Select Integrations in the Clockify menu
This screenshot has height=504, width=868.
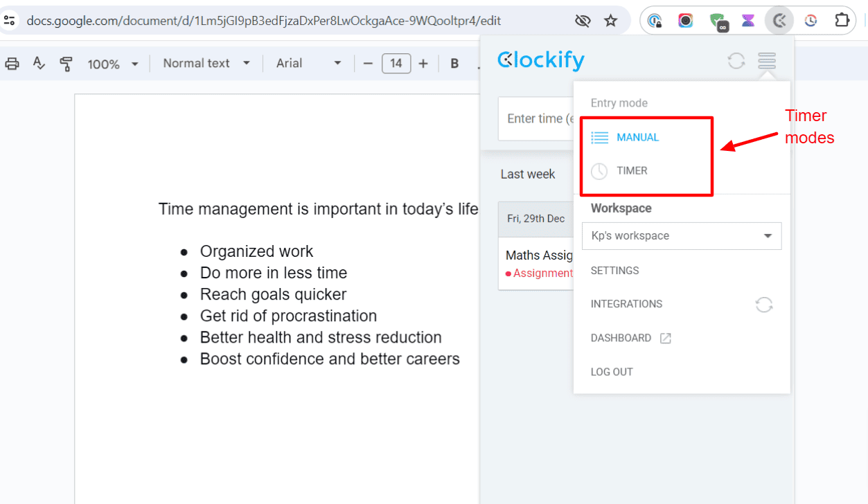[626, 304]
